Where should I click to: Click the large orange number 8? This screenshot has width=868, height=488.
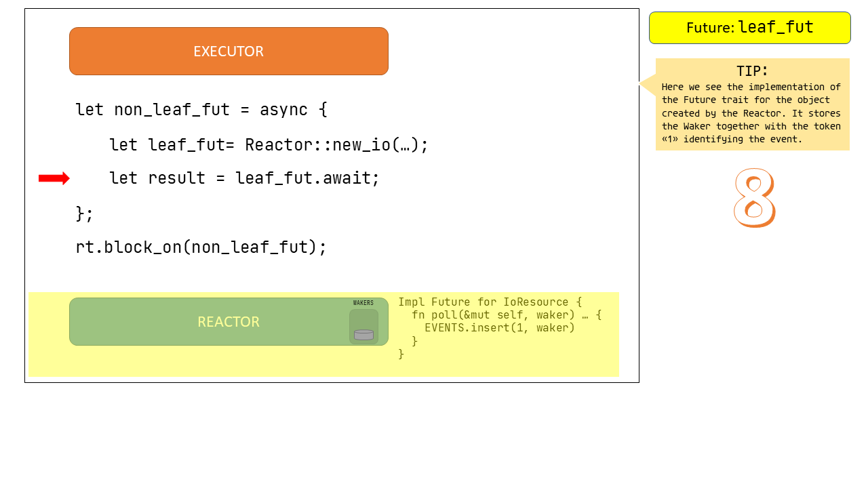[x=754, y=197]
